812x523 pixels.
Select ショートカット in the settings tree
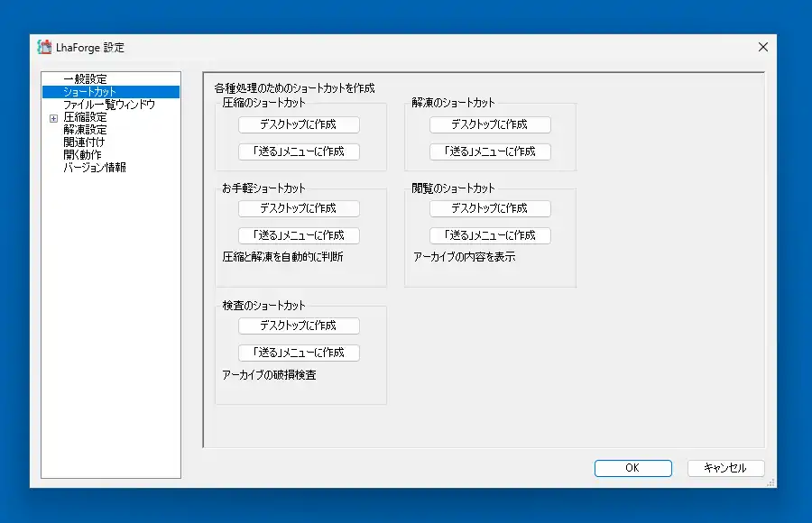pos(89,92)
